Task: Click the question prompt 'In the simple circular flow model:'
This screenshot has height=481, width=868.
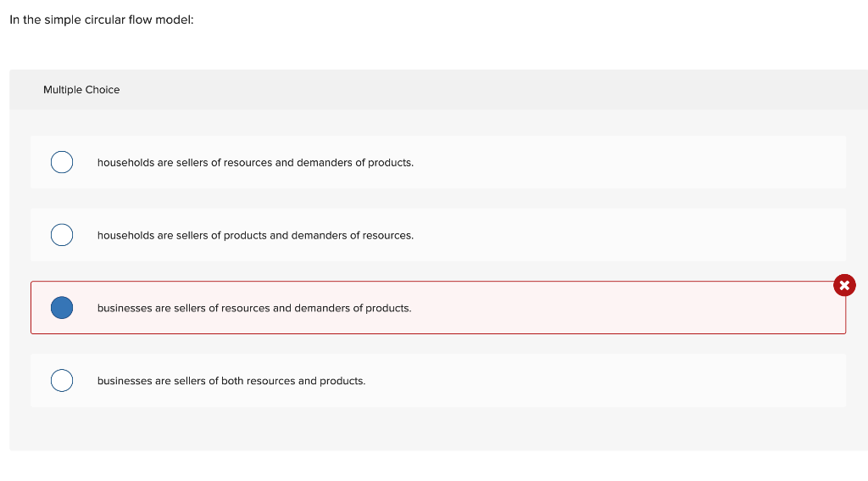Action: (x=102, y=20)
